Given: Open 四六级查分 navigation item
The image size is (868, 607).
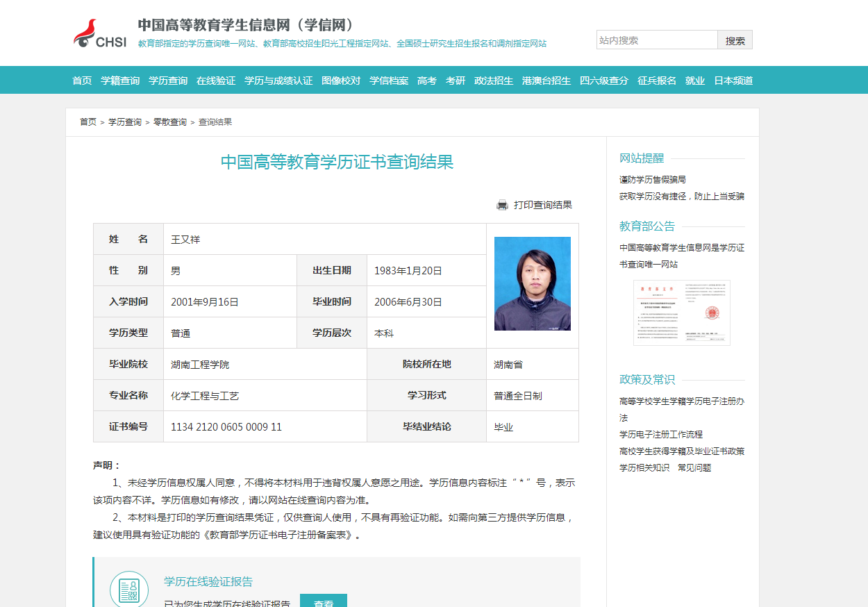Looking at the screenshot, I should pos(604,81).
